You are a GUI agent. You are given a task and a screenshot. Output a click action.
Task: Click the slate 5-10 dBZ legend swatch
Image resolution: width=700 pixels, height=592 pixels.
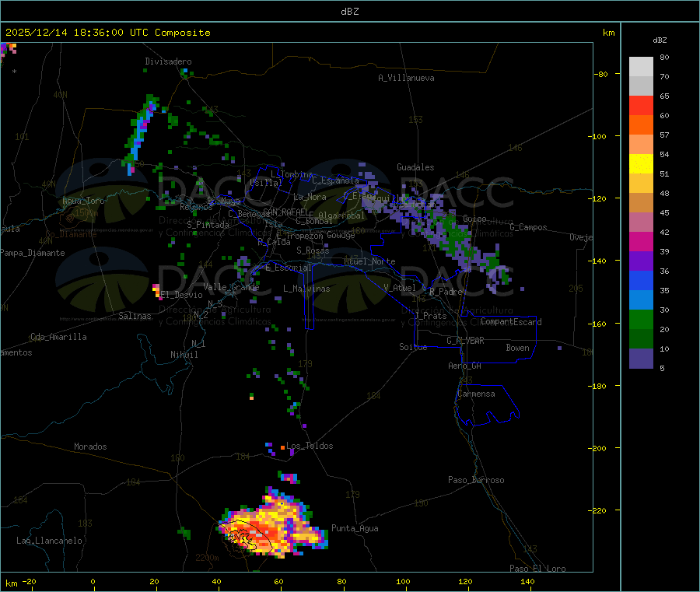pos(641,359)
